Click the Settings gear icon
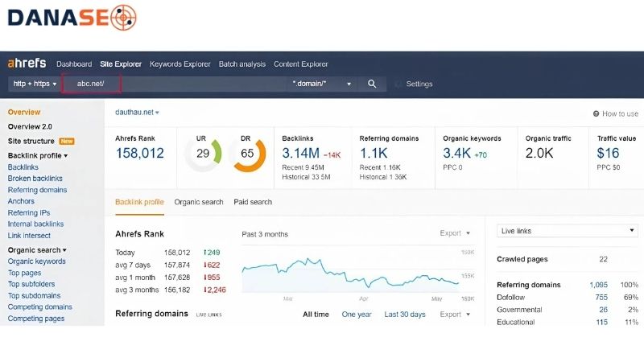This screenshot has width=644, height=362. (x=398, y=84)
